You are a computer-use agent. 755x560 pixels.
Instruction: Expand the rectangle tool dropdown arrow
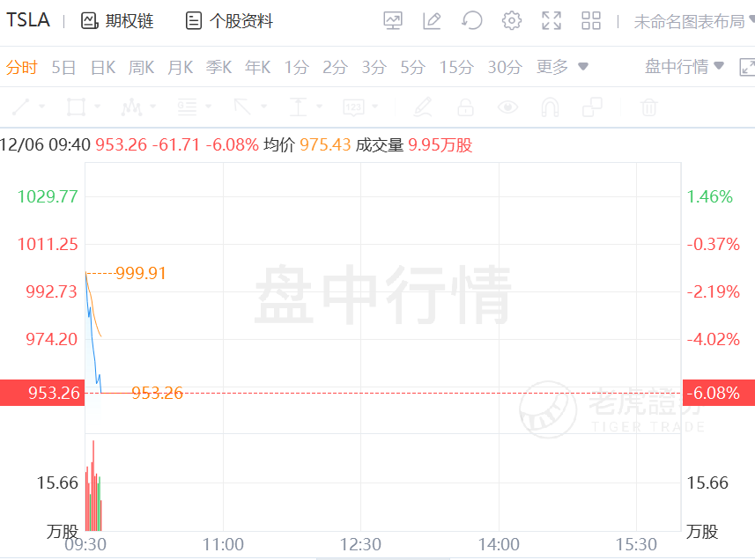(x=97, y=106)
